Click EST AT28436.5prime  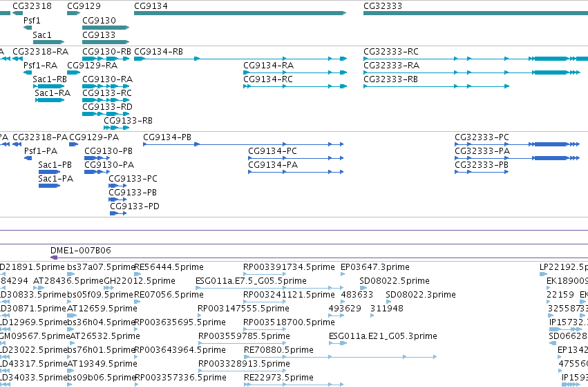click(x=68, y=281)
